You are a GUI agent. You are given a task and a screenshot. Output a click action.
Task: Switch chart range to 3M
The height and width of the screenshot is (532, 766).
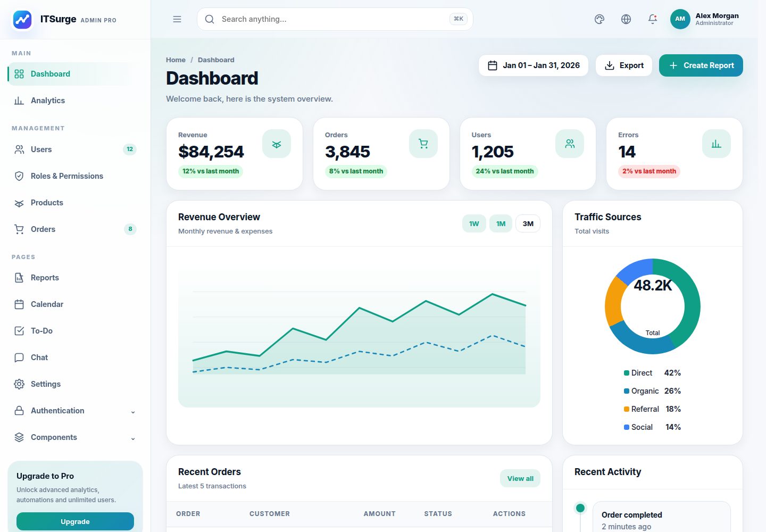click(x=528, y=223)
